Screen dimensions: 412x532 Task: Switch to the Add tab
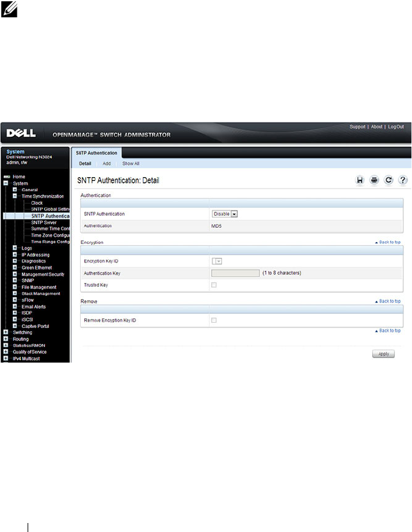pyautogui.click(x=107, y=164)
